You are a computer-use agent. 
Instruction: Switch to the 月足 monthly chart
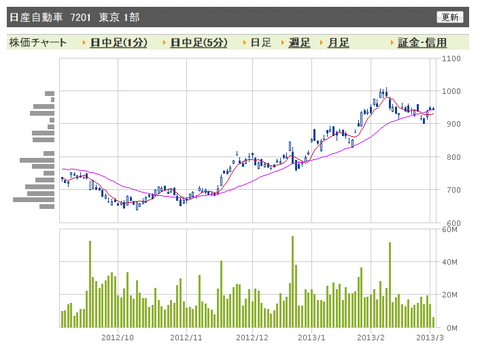tap(338, 43)
